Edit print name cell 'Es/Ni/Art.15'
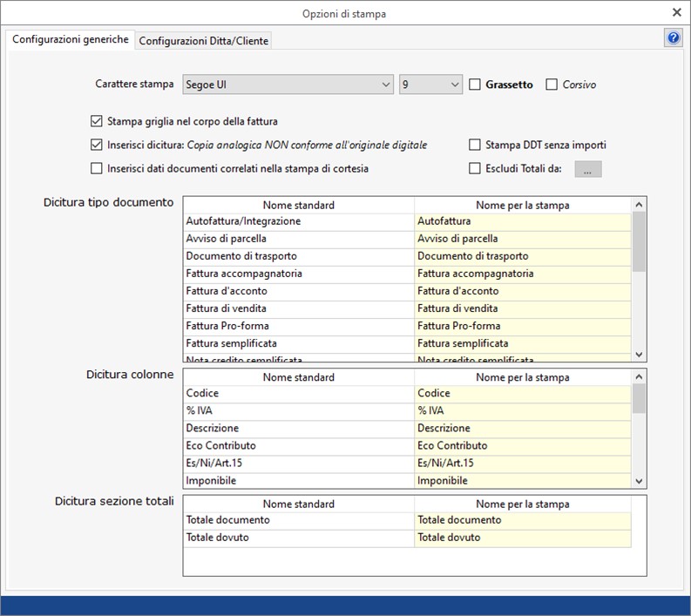This screenshot has width=691, height=616. click(x=523, y=464)
